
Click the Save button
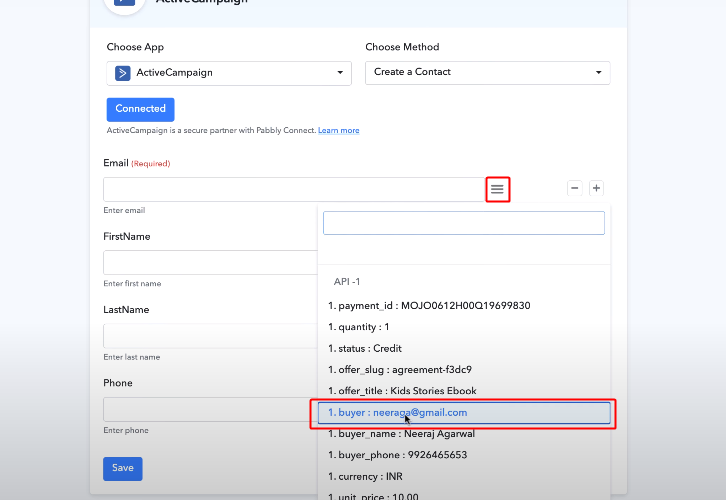(x=123, y=469)
